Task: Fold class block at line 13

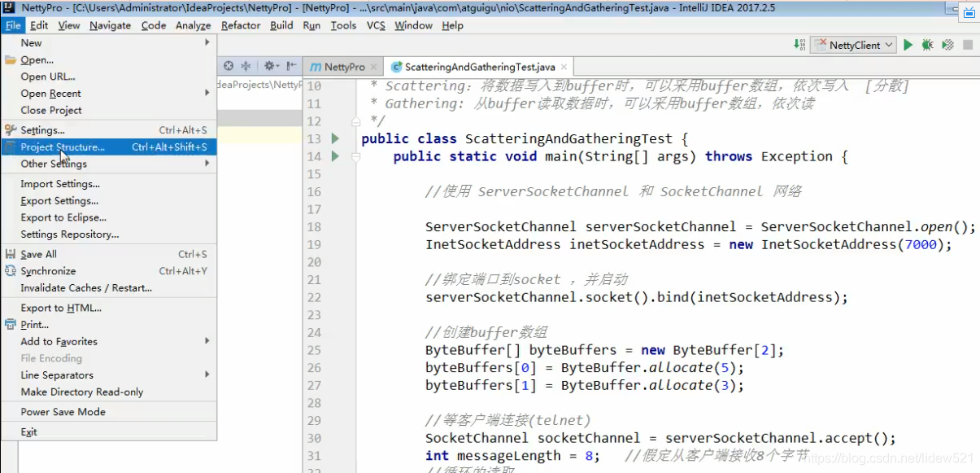Action: click(x=355, y=138)
